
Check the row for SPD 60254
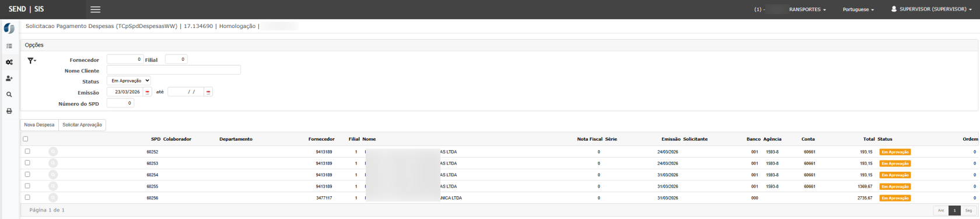(x=27, y=174)
